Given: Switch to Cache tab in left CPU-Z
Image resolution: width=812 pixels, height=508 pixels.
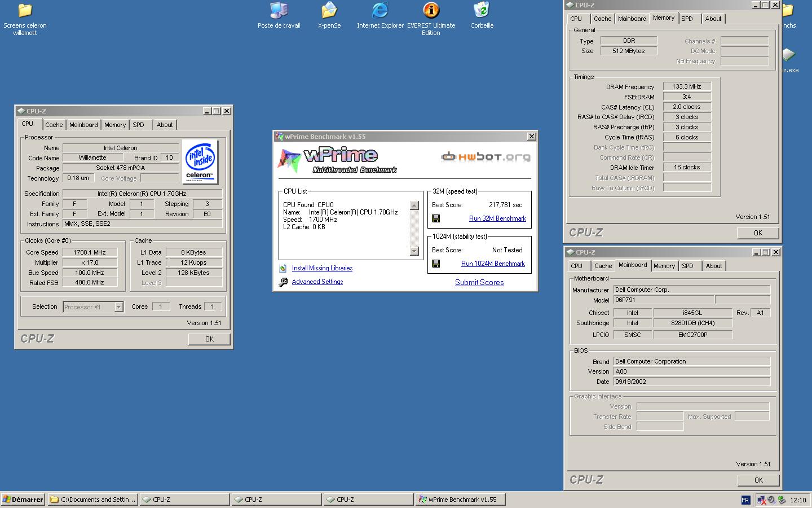Looking at the screenshot, I should pyautogui.click(x=54, y=125).
